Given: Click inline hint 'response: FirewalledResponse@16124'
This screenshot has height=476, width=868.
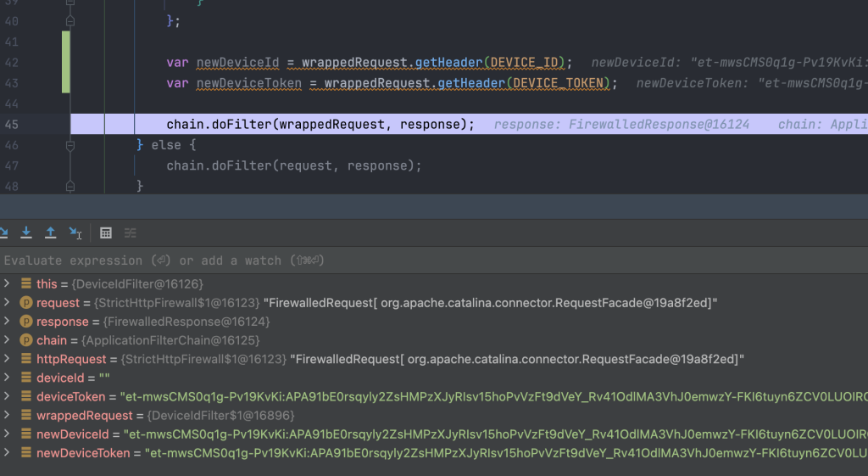Looking at the screenshot, I should [621, 125].
